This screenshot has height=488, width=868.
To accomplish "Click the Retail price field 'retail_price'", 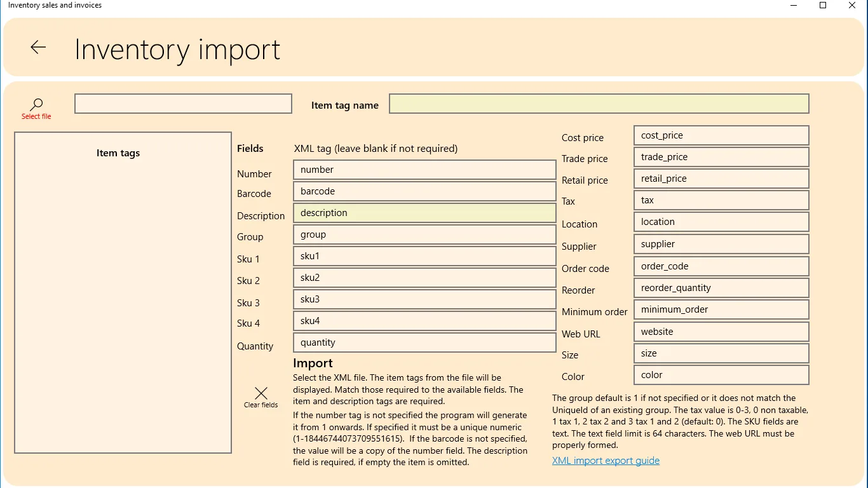I will pos(721,179).
